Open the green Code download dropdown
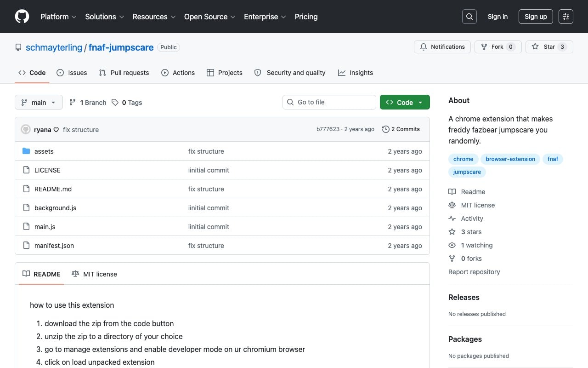The image size is (588, 368). tap(405, 102)
